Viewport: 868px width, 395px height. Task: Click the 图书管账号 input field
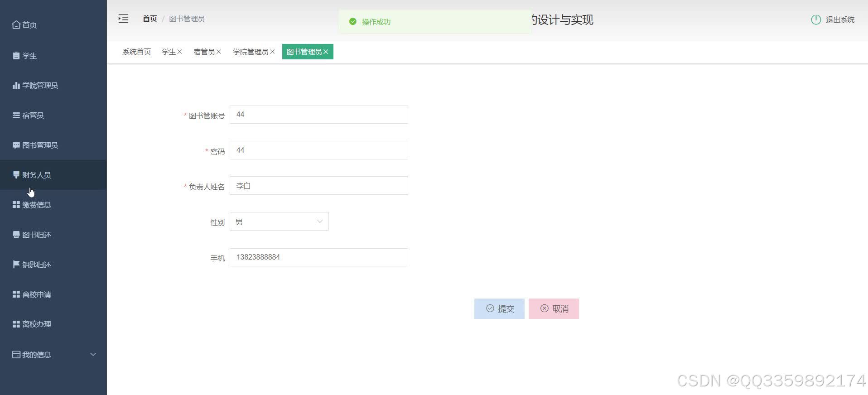coord(319,115)
